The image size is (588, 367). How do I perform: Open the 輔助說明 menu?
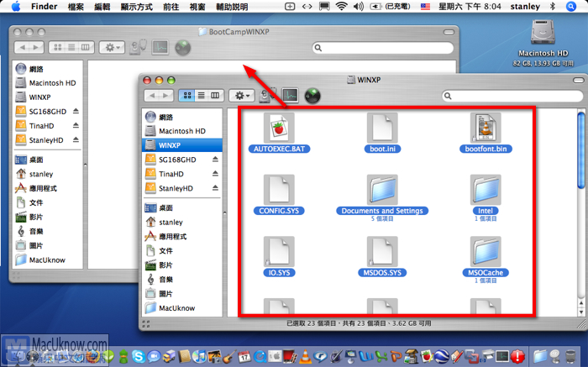[x=232, y=7]
